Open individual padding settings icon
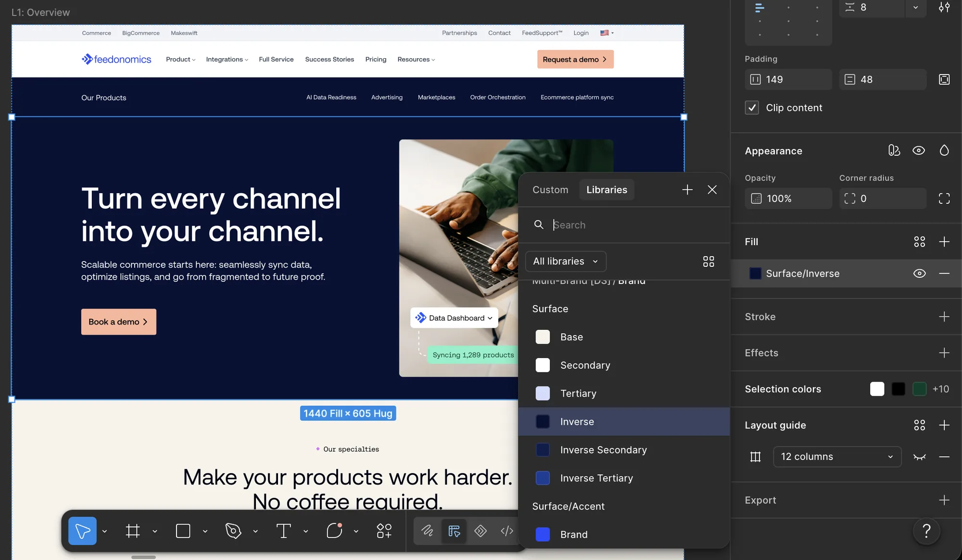The width and height of the screenshot is (962, 560). (944, 79)
